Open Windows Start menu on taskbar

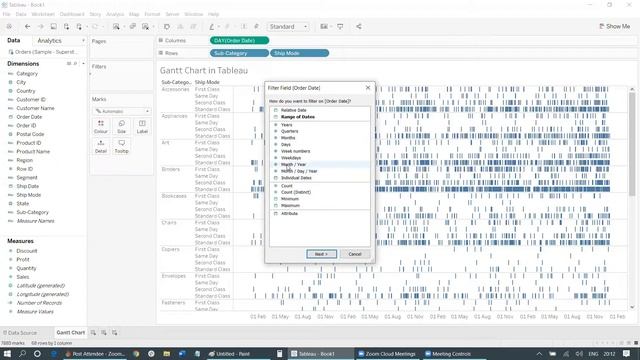pos(7,353)
